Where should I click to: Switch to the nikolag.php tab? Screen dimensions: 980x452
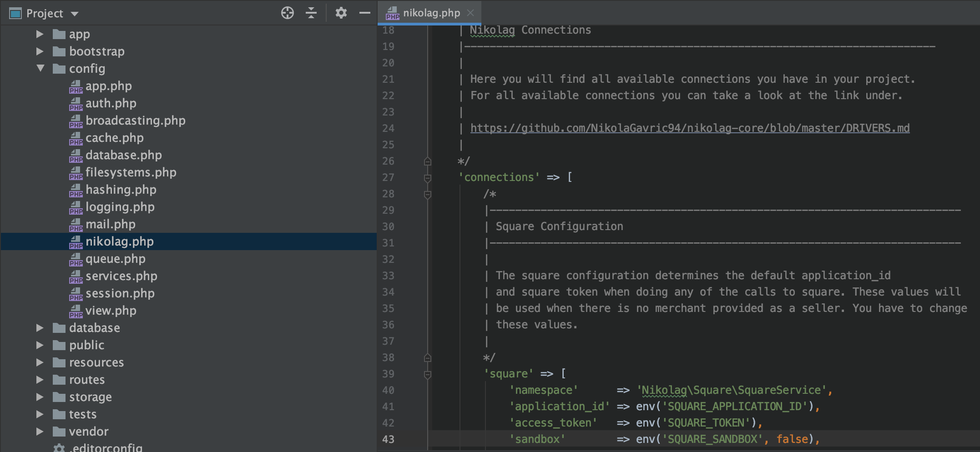429,13
